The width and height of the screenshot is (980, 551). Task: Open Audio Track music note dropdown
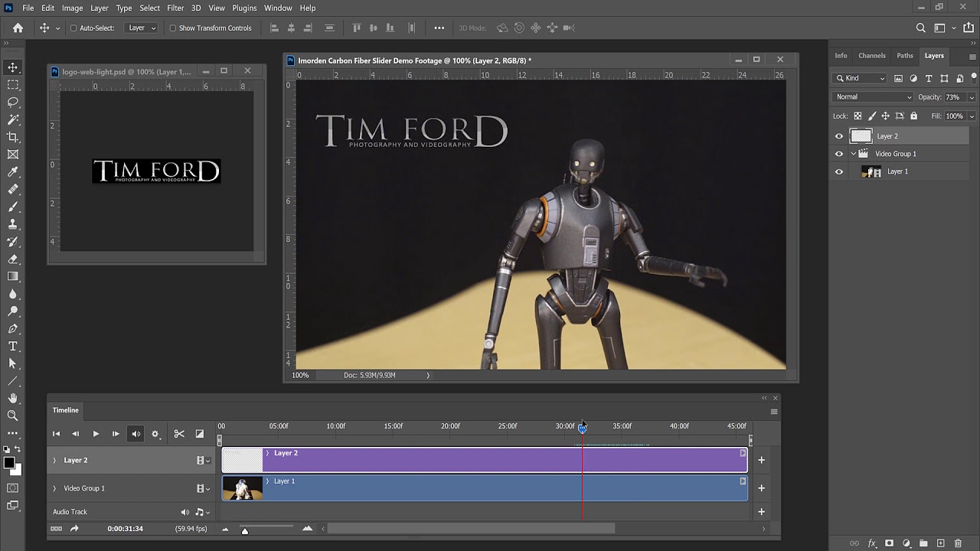[202, 512]
